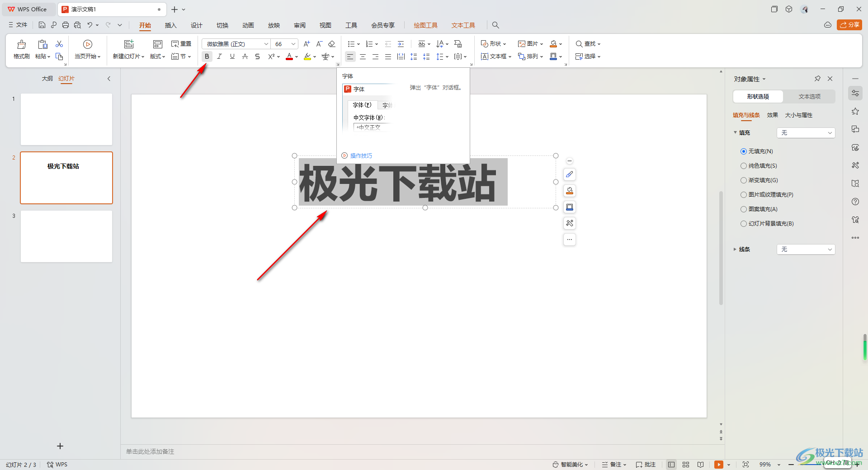The image size is (868, 470).
Task: Open the File menu
Action: pos(18,25)
